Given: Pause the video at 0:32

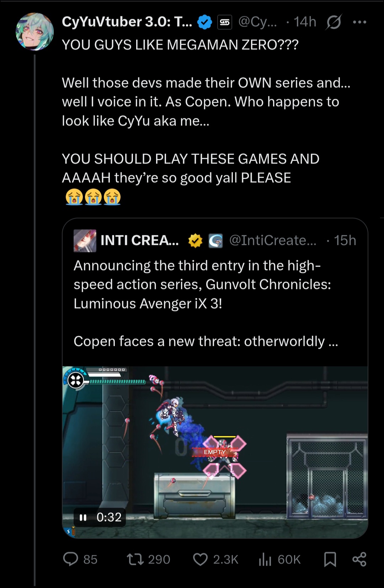Looking at the screenshot, I should [83, 517].
